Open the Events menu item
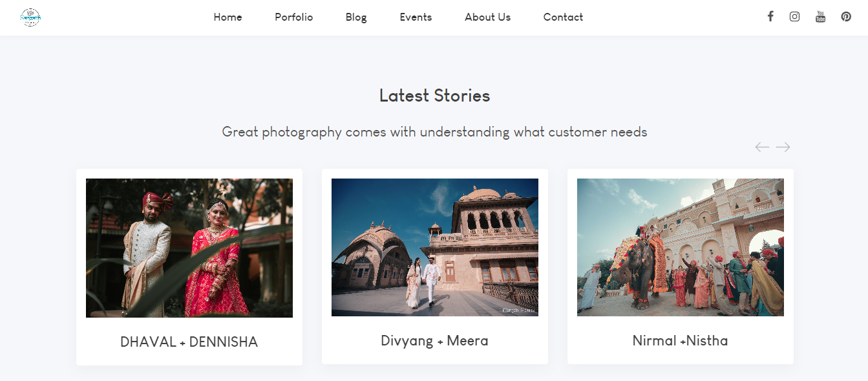Image resolution: width=868 pixels, height=381 pixels. pyautogui.click(x=416, y=17)
